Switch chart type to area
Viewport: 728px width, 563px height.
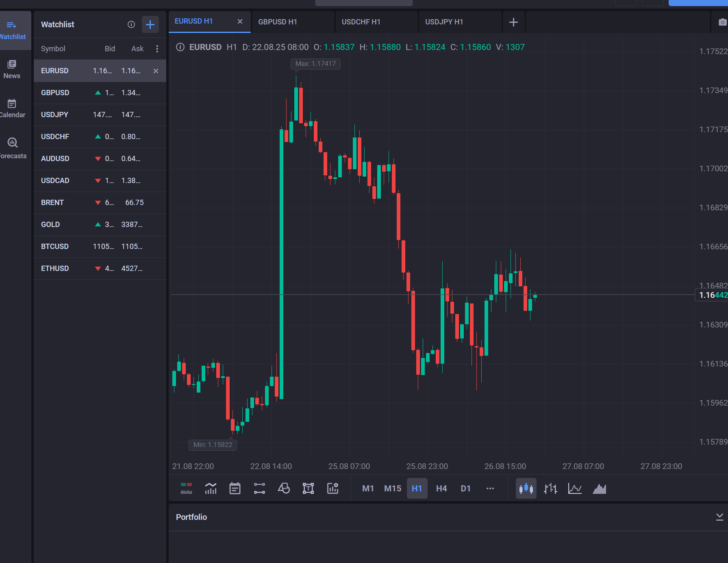[599, 488]
